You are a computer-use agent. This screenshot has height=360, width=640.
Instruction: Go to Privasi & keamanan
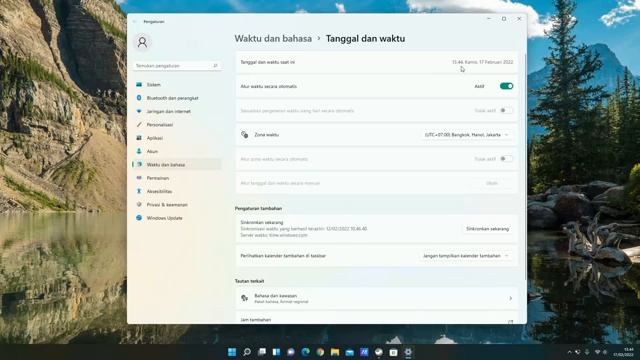tap(176, 204)
